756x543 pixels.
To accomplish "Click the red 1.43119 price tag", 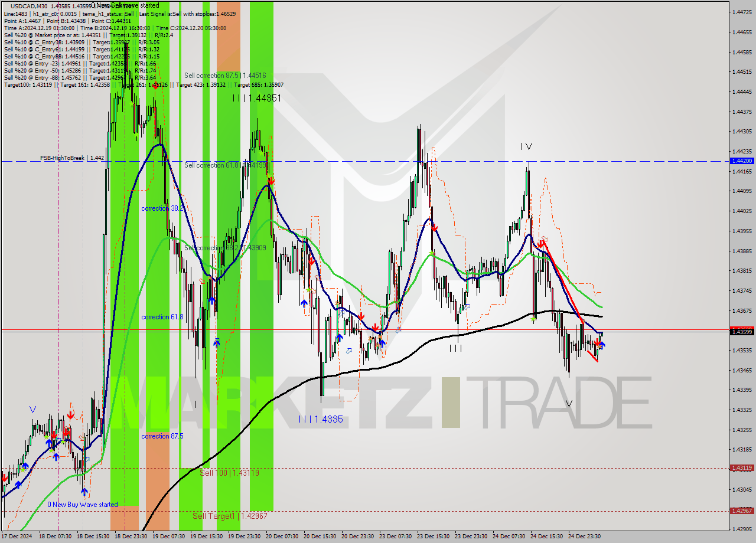I will pyautogui.click(x=742, y=468).
